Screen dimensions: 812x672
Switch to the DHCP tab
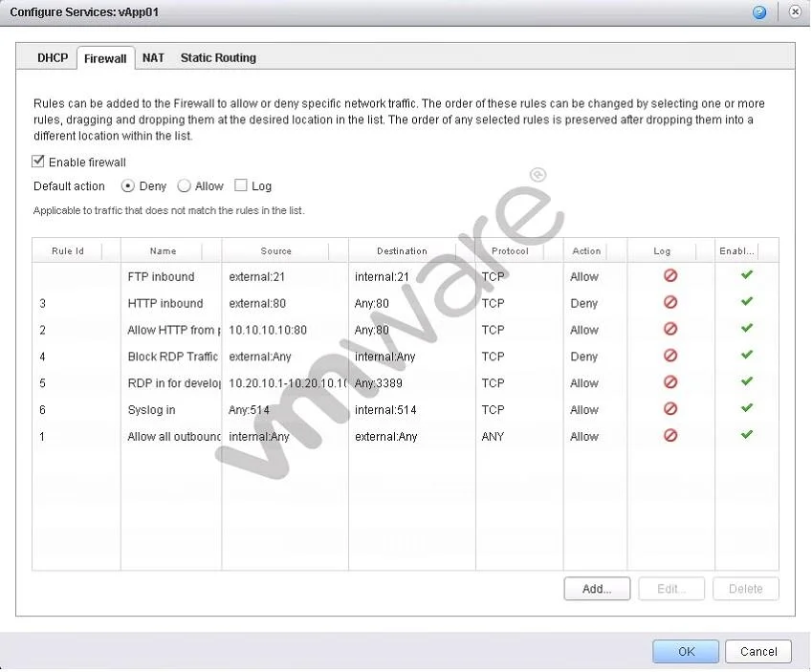tap(53, 57)
